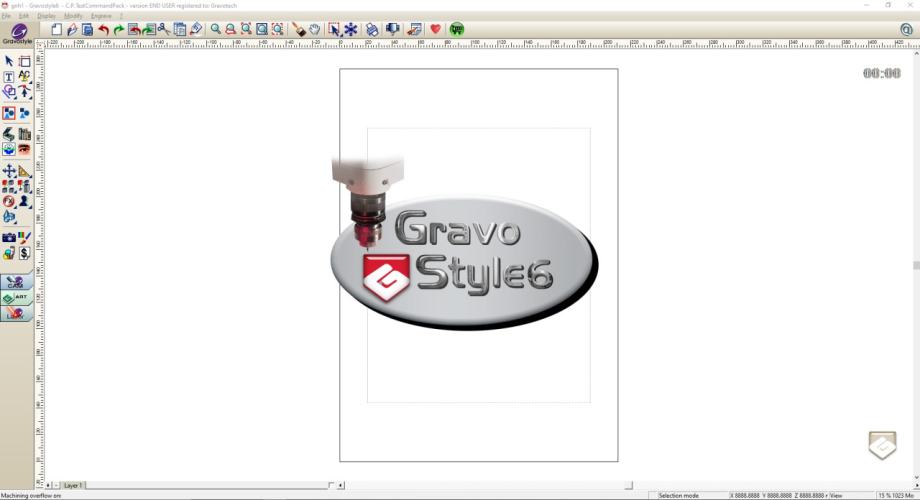920x500 pixels.
Task: Redo the action (green arrow)
Action: (119, 29)
